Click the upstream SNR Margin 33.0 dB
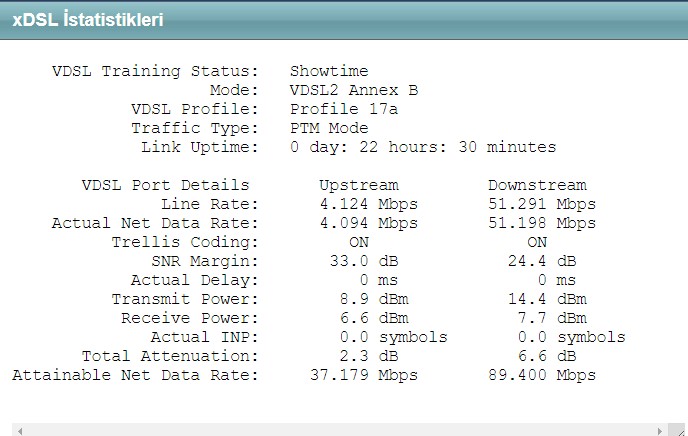Image resolution: width=688 pixels, height=436 pixels. click(363, 261)
